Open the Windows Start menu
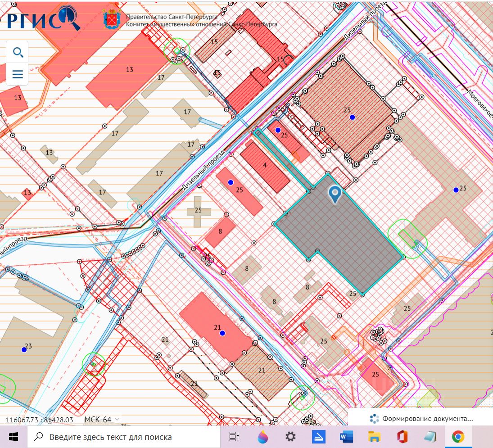Image resolution: width=493 pixels, height=448 pixels. [13, 437]
